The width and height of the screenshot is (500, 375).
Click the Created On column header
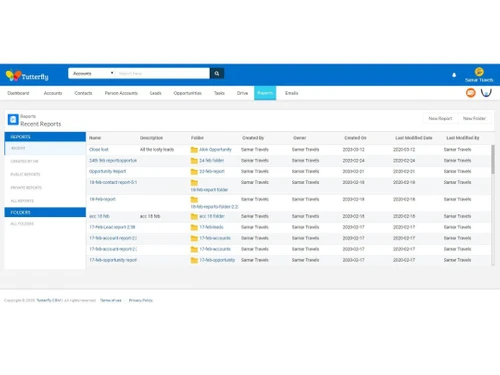355,138
